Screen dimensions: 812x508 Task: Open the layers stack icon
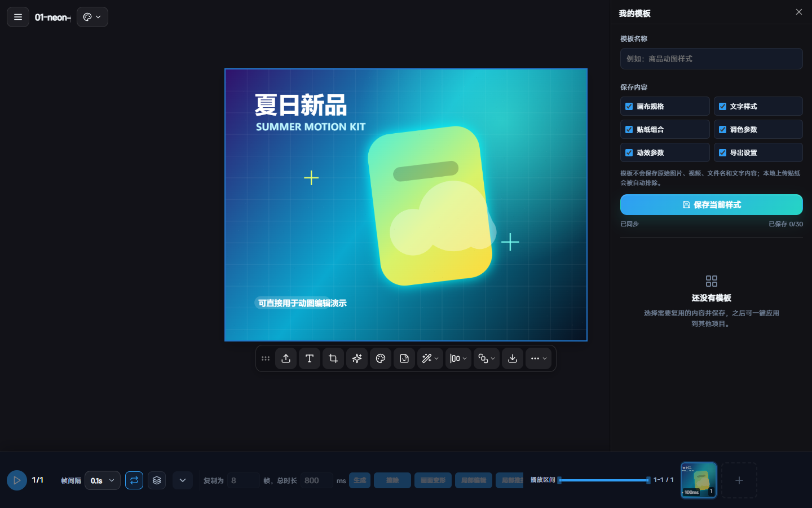pos(157,480)
